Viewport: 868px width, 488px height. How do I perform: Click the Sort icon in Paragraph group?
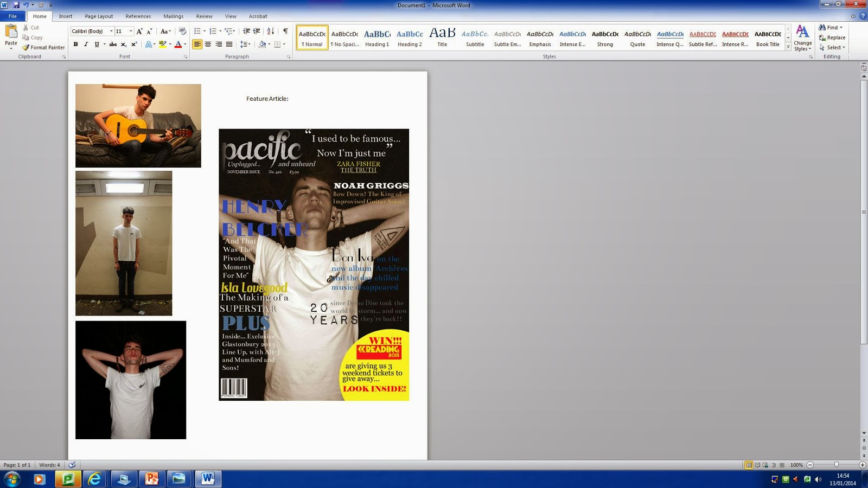pos(271,31)
